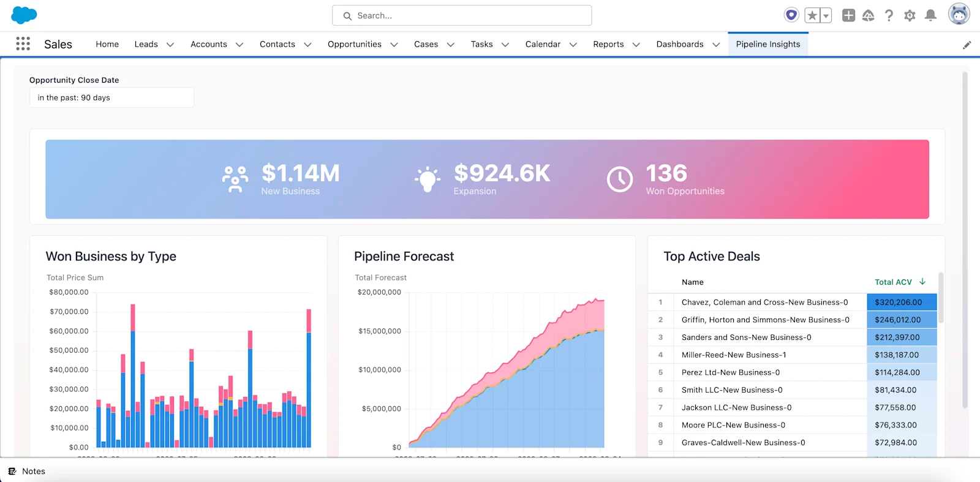Expand the favorites list dropdown arrow

point(826,15)
